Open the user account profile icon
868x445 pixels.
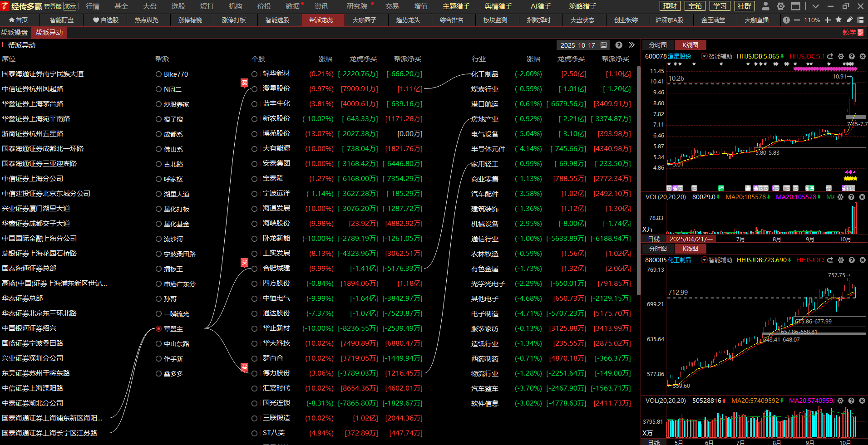click(x=765, y=6)
